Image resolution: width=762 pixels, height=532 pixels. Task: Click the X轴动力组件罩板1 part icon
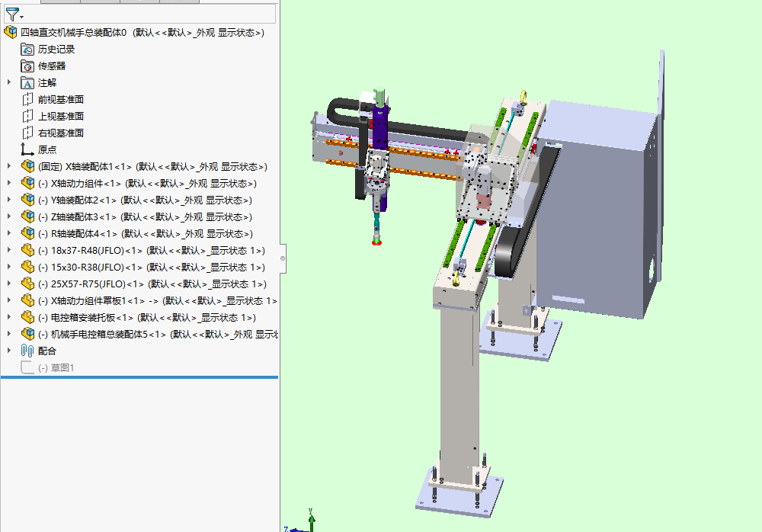pos(28,300)
